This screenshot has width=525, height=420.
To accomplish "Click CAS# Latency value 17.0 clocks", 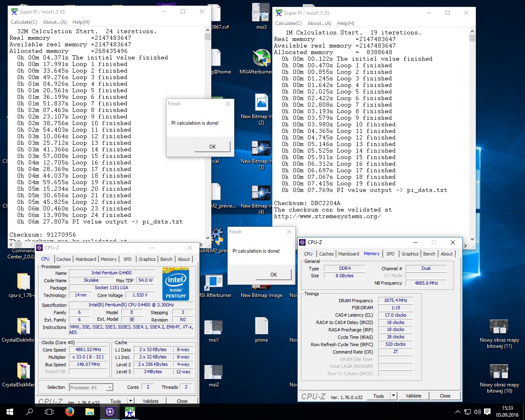I will pyautogui.click(x=395, y=315).
